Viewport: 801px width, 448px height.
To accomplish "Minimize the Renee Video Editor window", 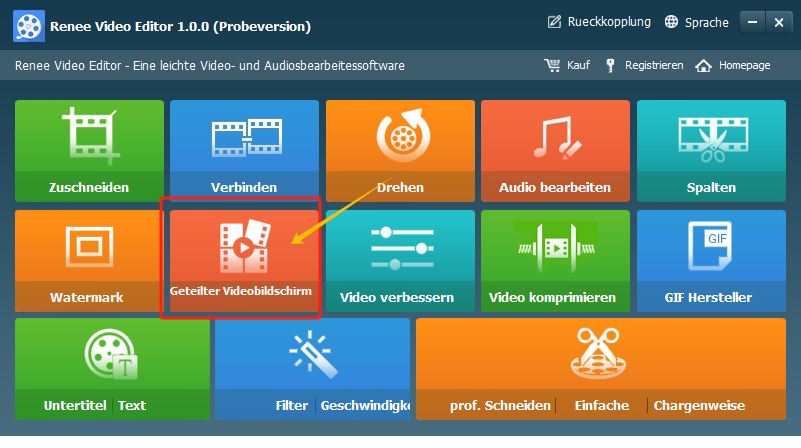I will click(x=752, y=22).
